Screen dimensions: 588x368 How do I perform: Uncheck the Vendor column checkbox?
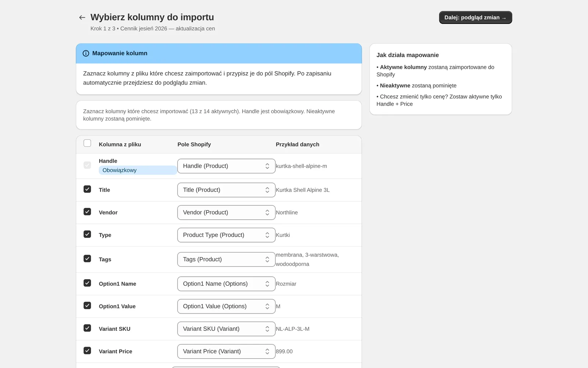click(87, 212)
